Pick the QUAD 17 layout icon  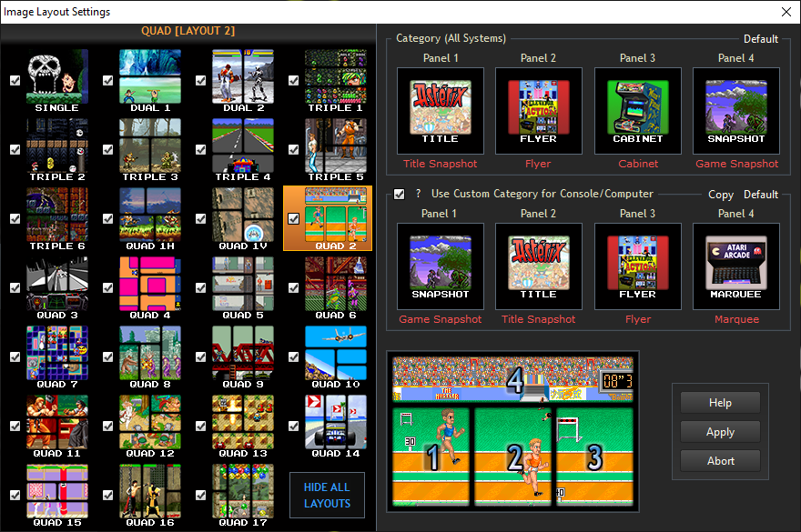[242, 495]
